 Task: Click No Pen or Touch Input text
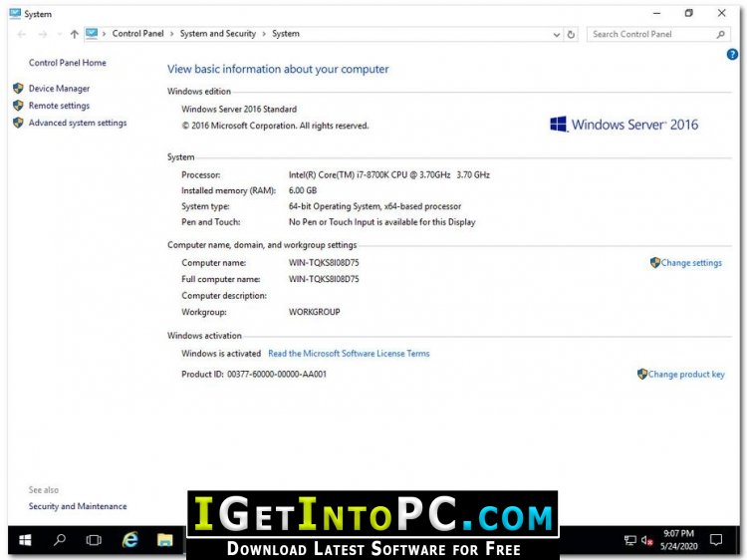pyautogui.click(x=382, y=221)
